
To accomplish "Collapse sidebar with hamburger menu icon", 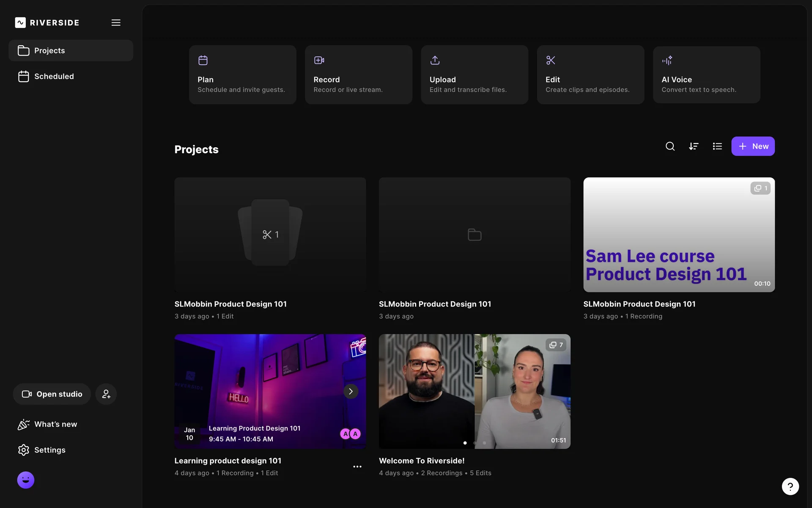I will (116, 23).
